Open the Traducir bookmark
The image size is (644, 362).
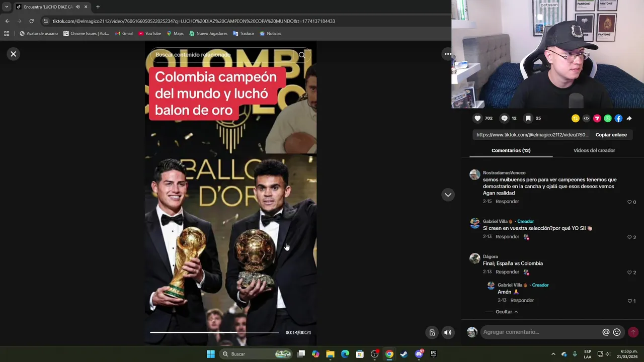click(x=244, y=34)
